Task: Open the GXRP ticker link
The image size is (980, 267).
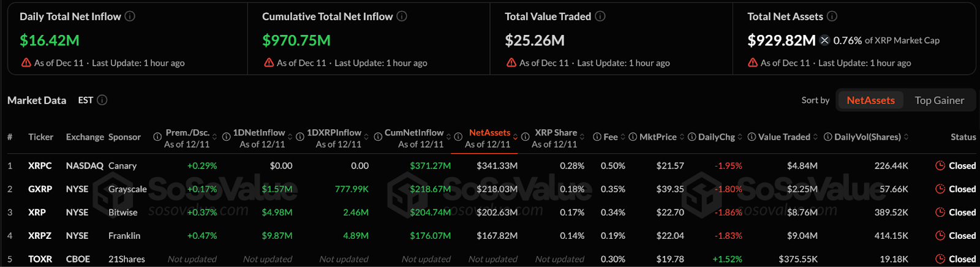Action: point(40,189)
